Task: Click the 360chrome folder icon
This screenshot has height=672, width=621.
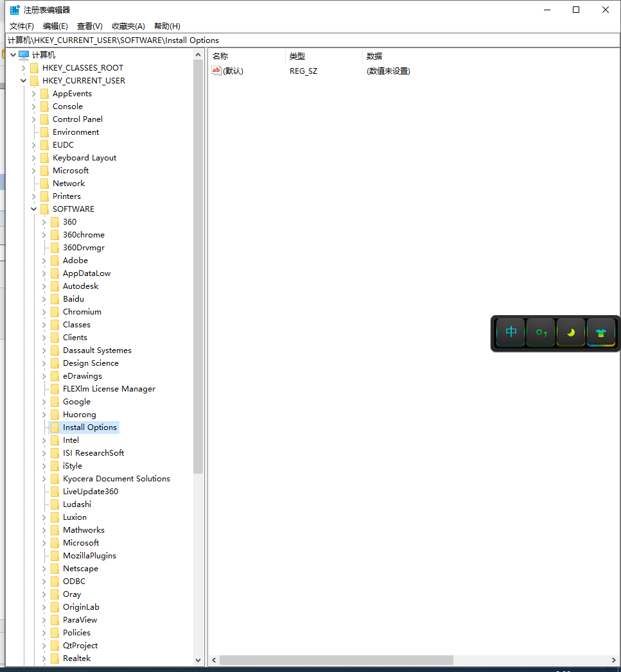Action: pyautogui.click(x=55, y=235)
